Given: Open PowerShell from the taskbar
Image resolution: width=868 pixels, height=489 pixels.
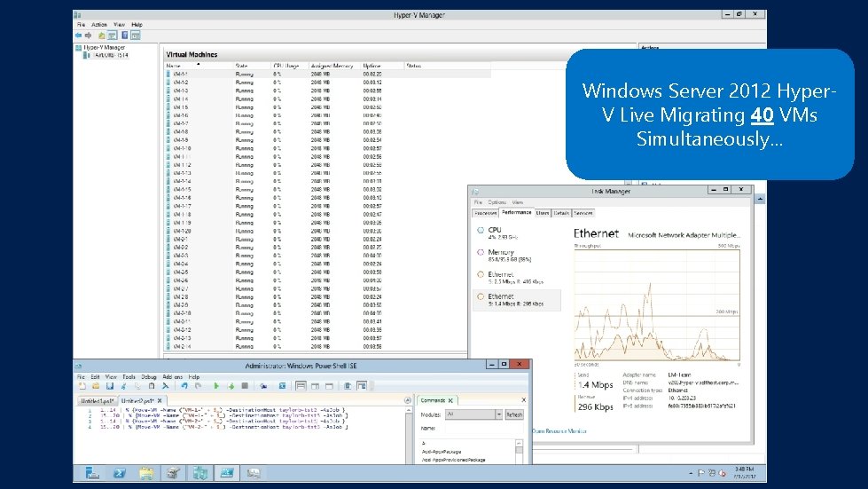Looking at the screenshot, I should (119, 473).
